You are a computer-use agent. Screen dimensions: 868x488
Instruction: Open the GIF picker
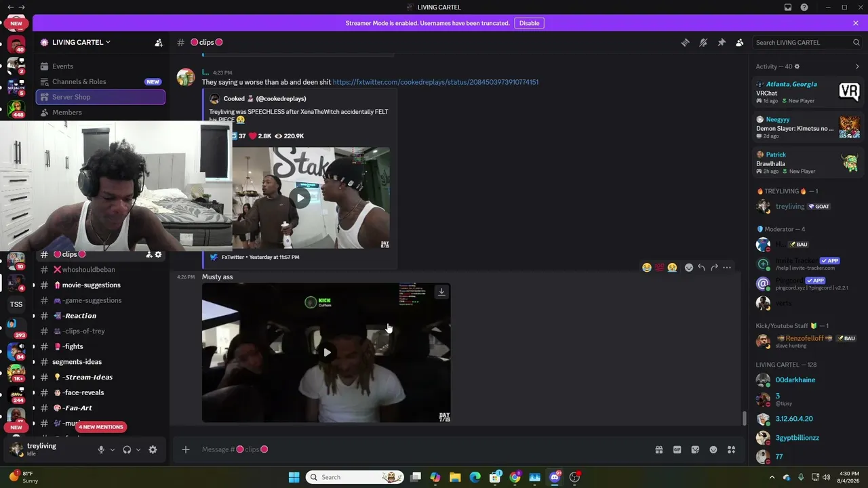point(677,449)
